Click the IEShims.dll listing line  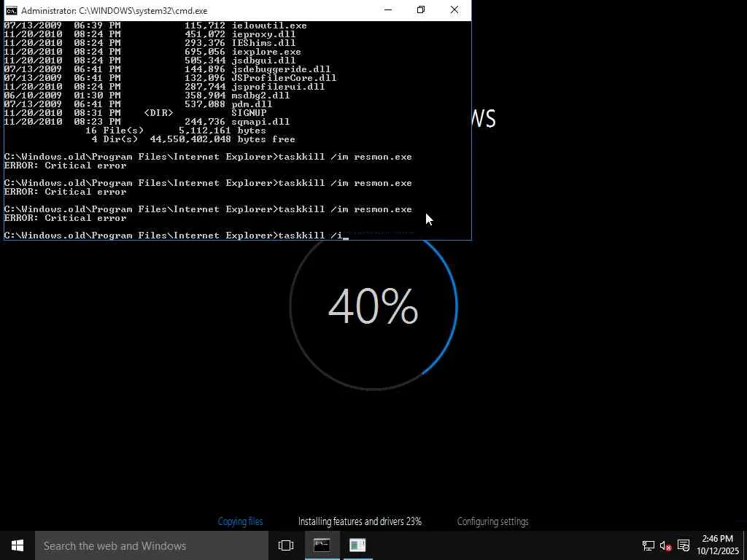150,43
